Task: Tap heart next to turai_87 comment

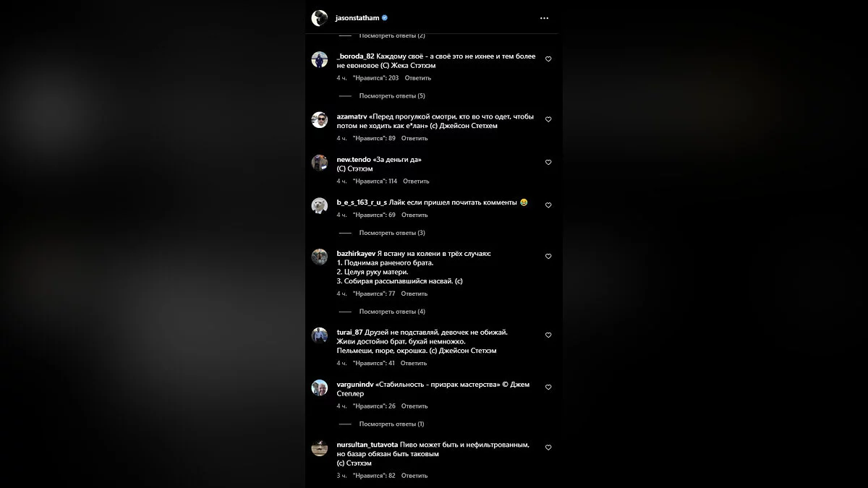Action: [x=548, y=335]
